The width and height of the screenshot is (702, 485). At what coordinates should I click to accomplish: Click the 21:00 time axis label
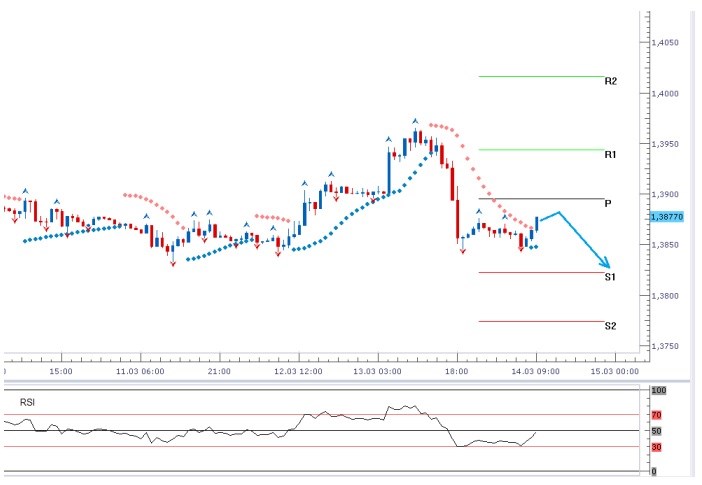219,371
